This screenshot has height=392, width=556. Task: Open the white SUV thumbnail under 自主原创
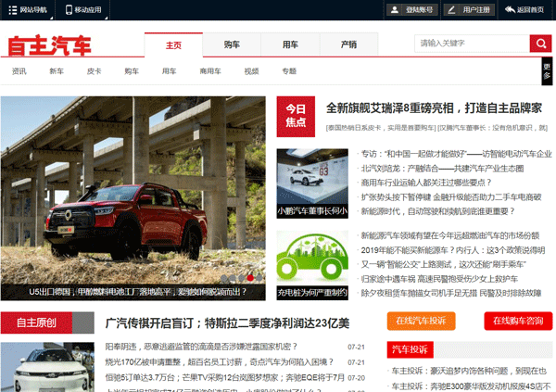pos(47,367)
